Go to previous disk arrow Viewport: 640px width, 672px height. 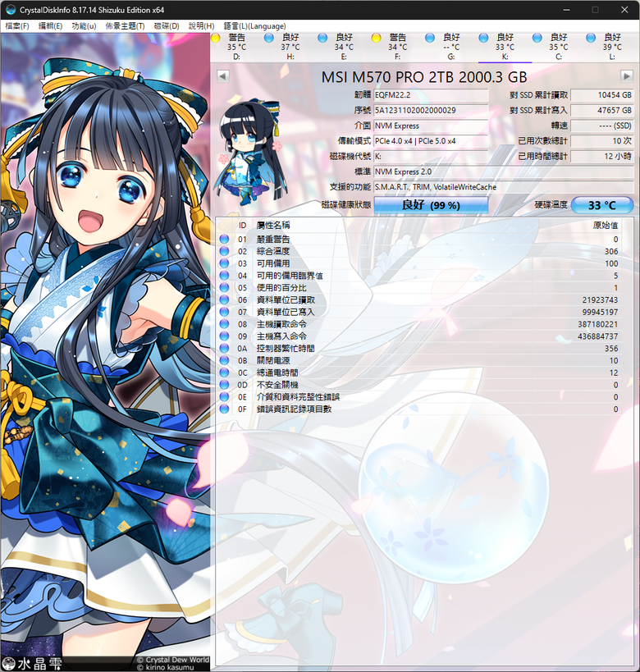(222, 76)
